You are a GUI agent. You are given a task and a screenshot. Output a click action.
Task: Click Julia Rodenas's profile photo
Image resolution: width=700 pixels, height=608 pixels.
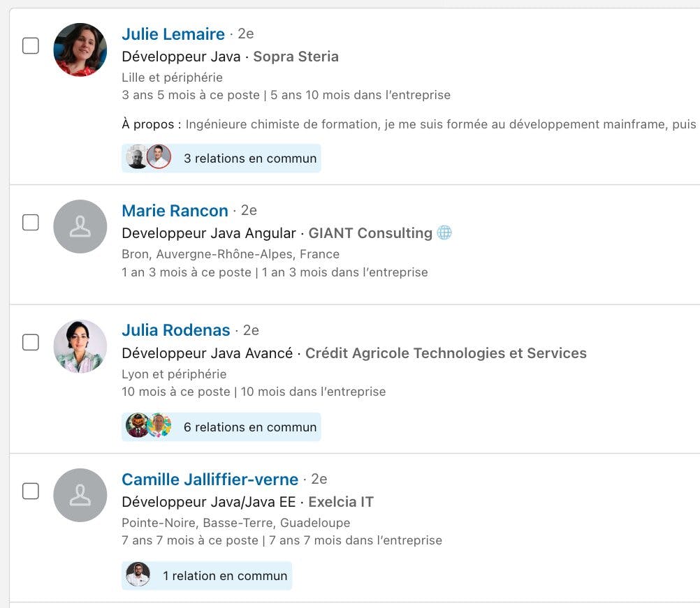[x=80, y=346]
